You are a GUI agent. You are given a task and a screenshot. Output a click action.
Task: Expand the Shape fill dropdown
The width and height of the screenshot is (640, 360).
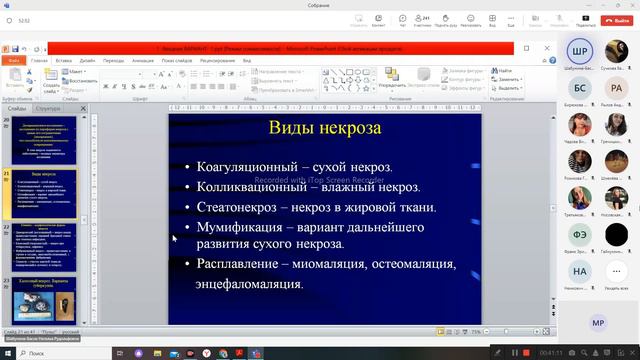point(464,71)
